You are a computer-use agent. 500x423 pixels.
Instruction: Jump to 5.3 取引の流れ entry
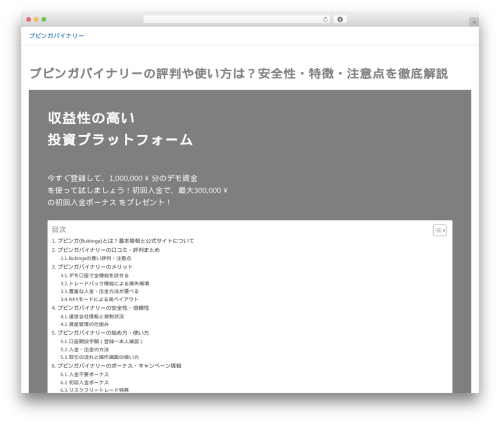[99, 357]
